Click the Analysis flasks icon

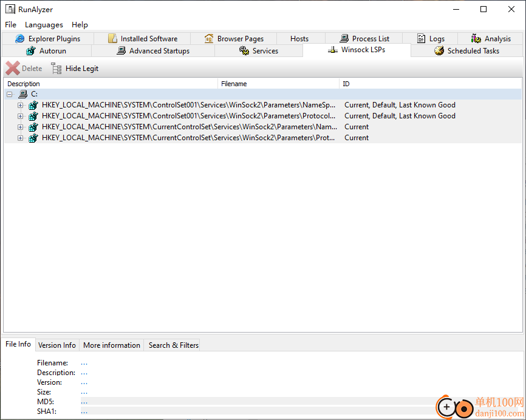[x=476, y=39]
